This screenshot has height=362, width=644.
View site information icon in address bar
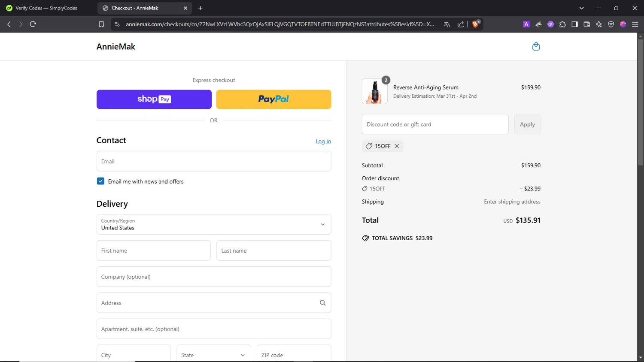[x=117, y=24]
